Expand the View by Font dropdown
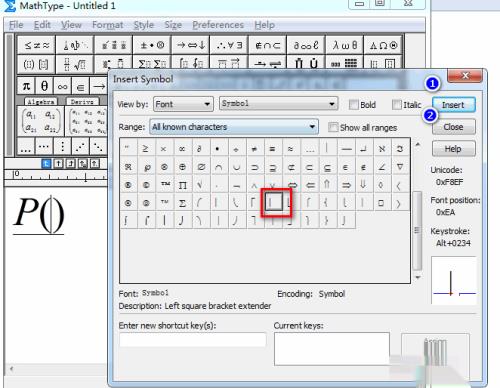The image size is (500, 388). tap(183, 104)
